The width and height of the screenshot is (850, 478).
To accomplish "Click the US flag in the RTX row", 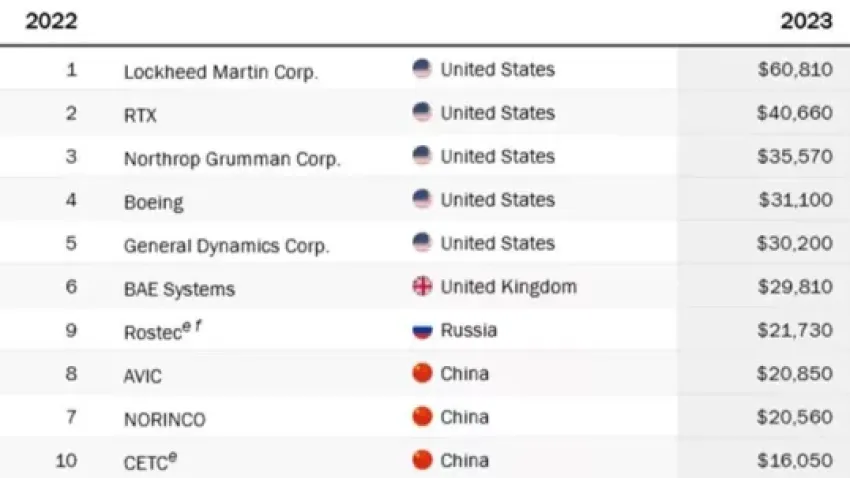I will (x=422, y=113).
